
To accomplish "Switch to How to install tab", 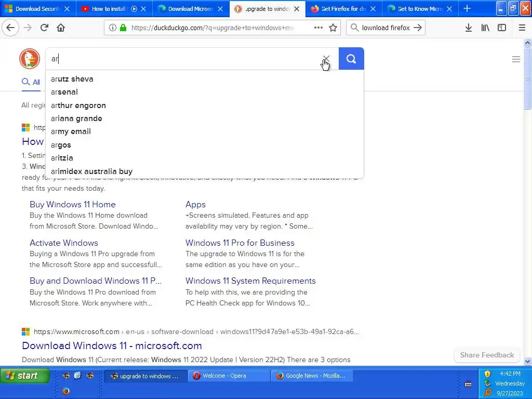I will (114, 9).
